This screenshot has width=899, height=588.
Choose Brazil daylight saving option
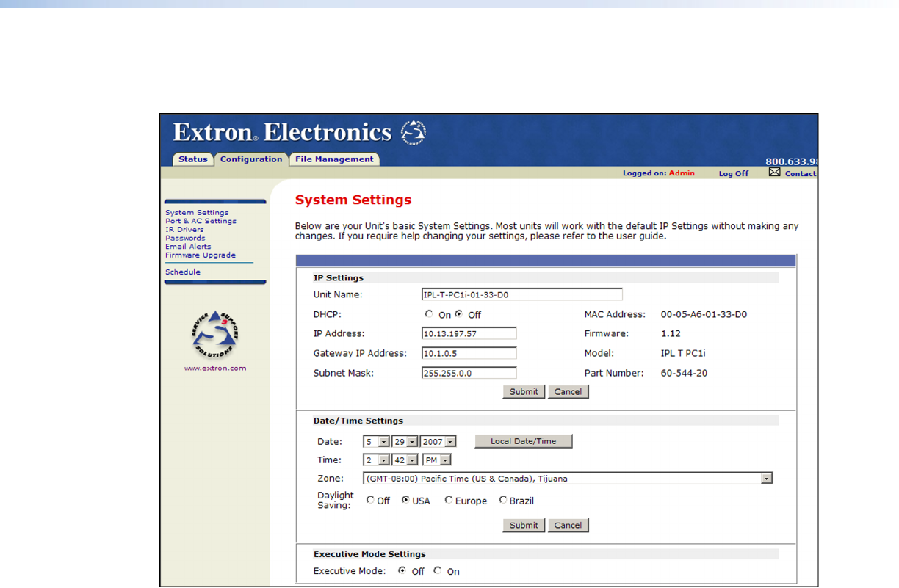point(503,501)
